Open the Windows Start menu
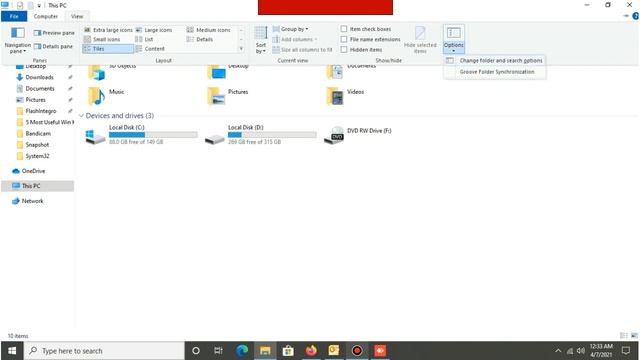Screen dimensions: 640x360 click(x=12, y=351)
